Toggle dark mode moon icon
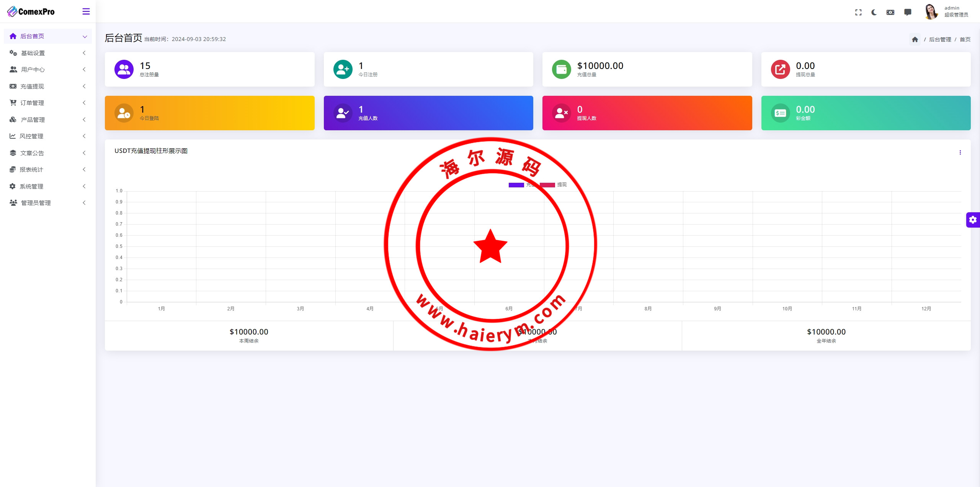This screenshot has width=980, height=487. point(874,12)
